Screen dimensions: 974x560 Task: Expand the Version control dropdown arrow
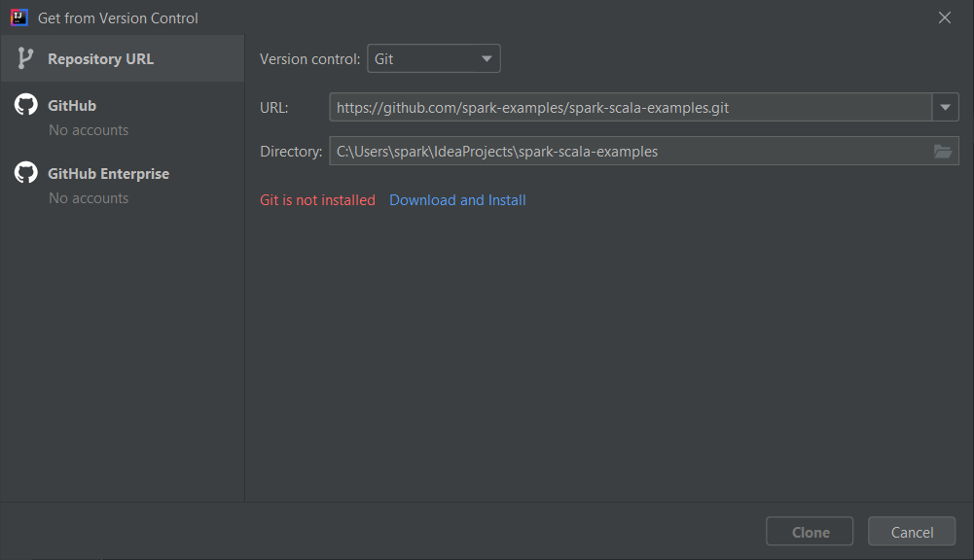tap(487, 59)
